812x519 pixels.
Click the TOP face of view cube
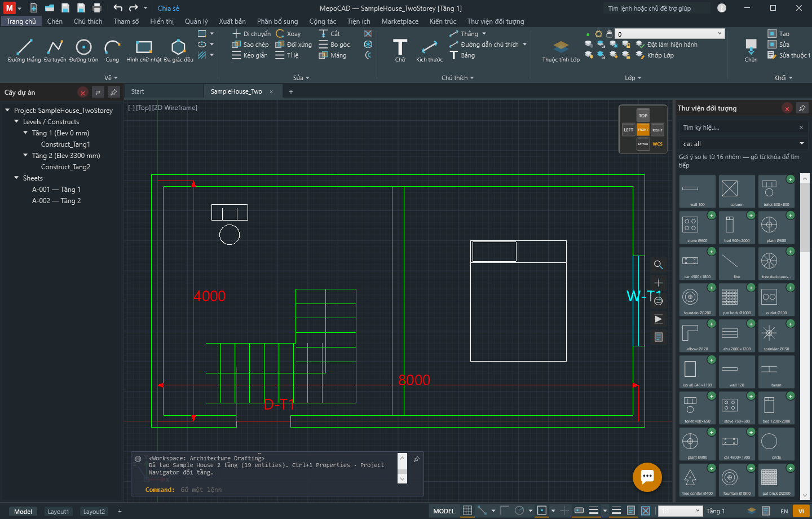(643, 116)
